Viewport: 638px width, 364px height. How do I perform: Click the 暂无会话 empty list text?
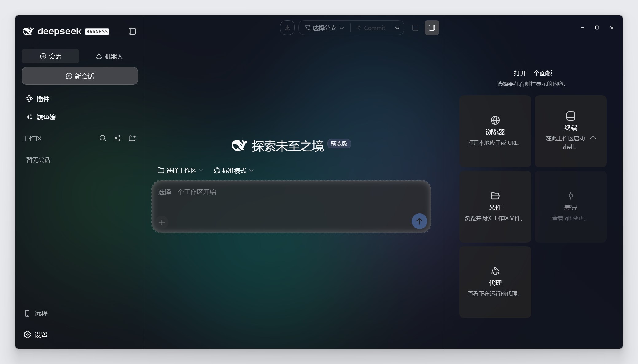point(38,160)
